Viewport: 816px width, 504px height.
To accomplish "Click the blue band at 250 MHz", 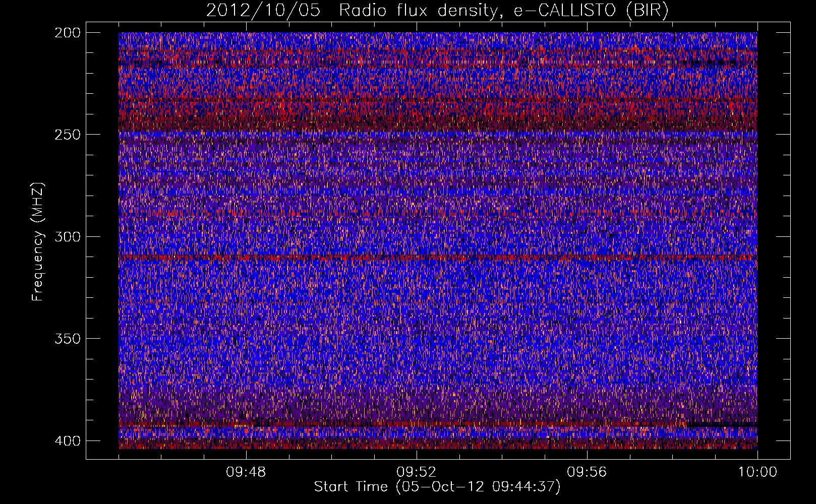I will 438,135.
